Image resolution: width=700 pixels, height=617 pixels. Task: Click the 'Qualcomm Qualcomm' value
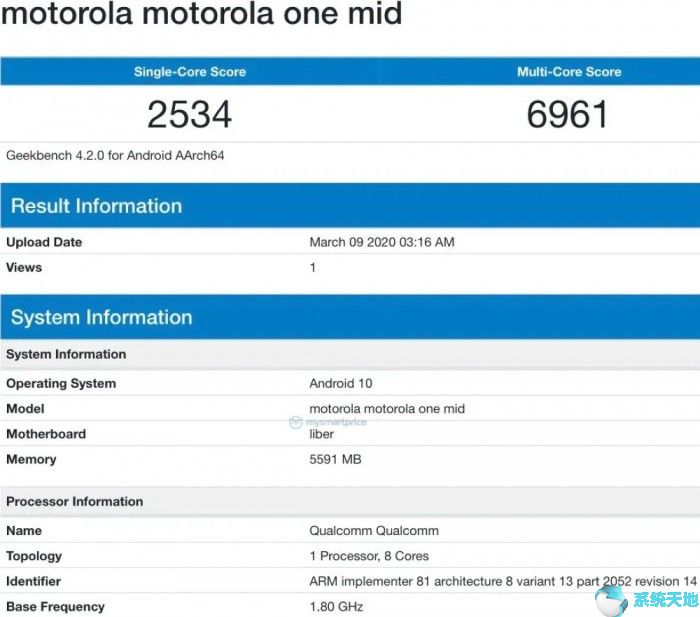(x=374, y=531)
